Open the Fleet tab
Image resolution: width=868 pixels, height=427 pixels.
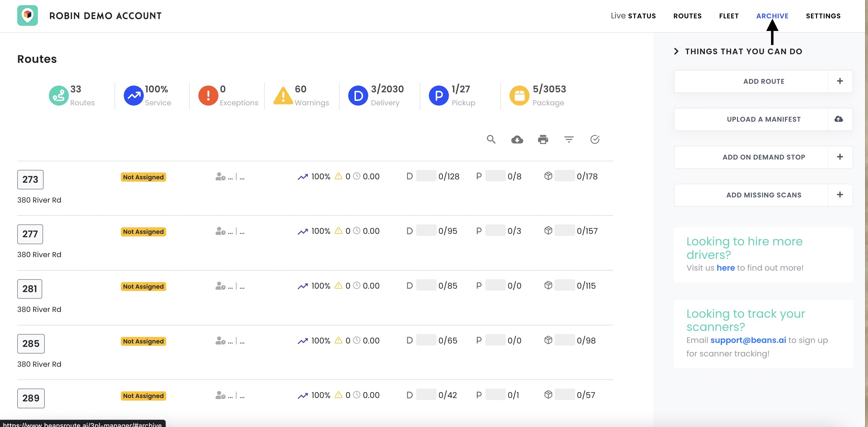[x=728, y=16]
